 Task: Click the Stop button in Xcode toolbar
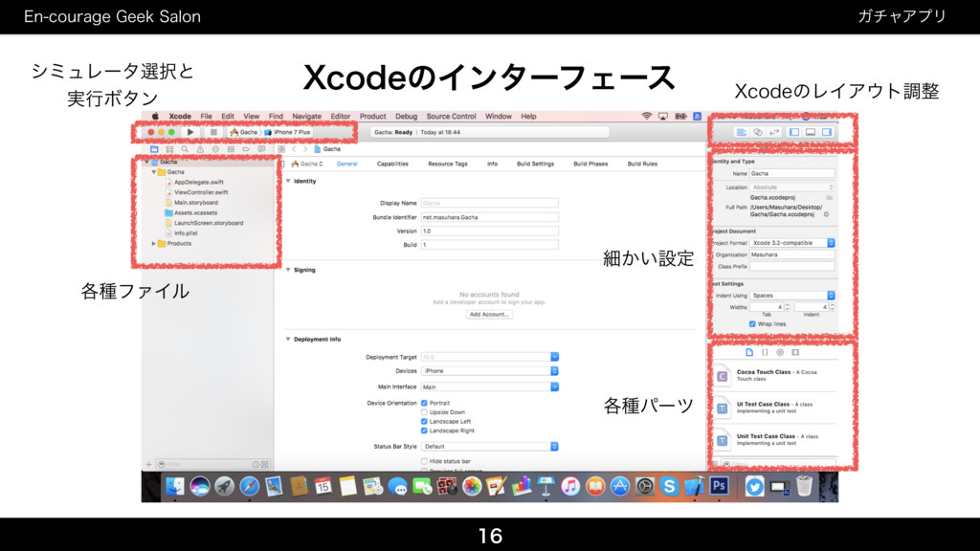click(x=213, y=132)
